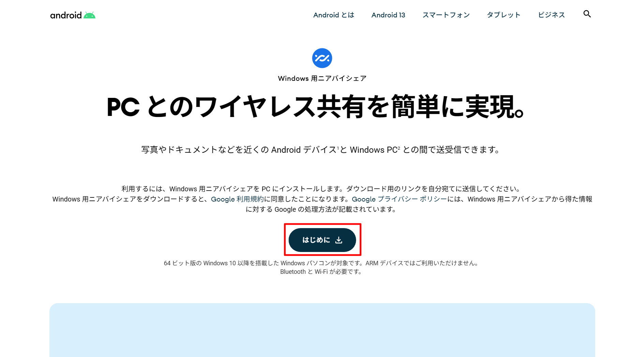Click the android wordmark to go home

click(x=66, y=15)
